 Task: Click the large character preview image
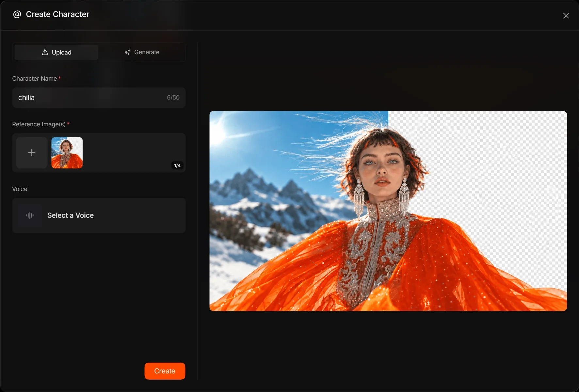pyautogui.click(x=388, y=211)
